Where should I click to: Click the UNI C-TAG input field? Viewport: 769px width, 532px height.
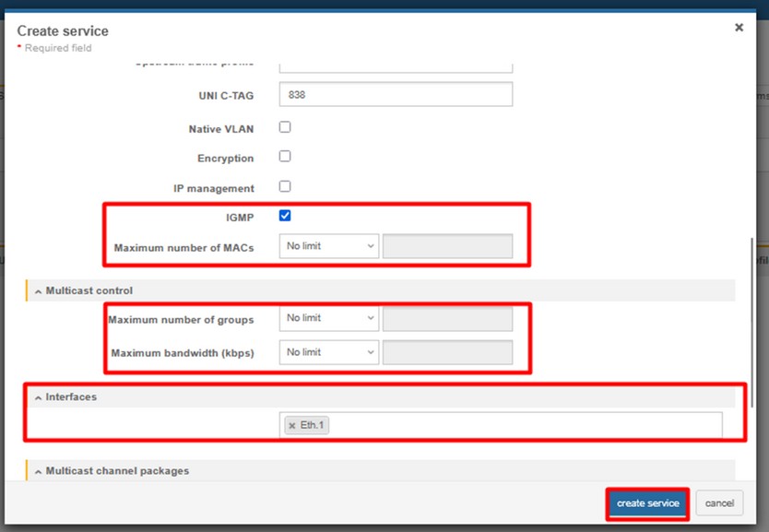click(x=396, y=94)
